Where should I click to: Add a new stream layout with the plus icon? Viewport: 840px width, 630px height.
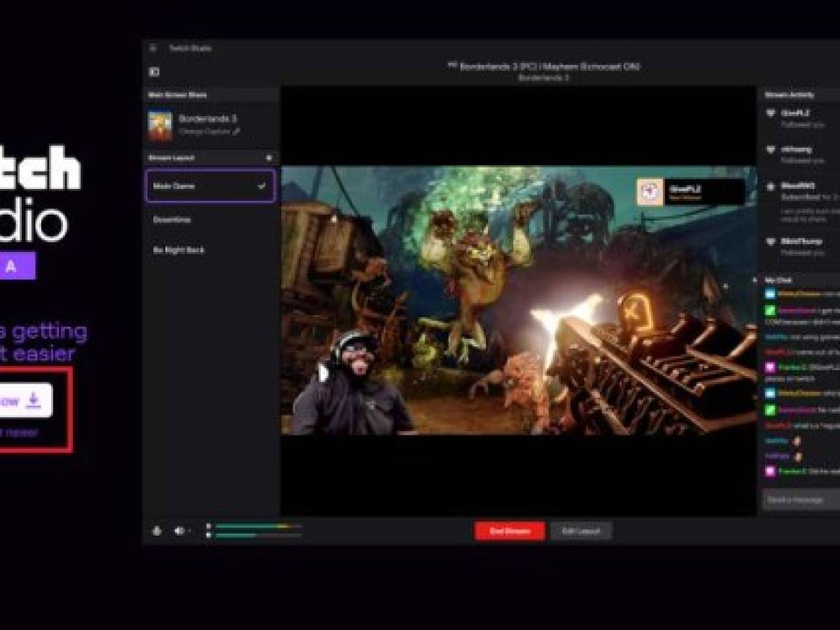269,158
